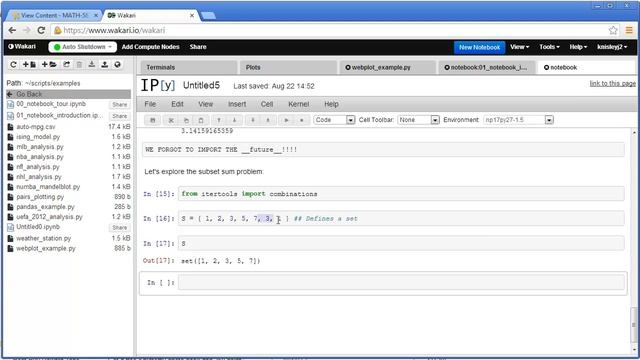Screen dimensions: 640x360
Task: Paste cell using clipboard toolbar icon
Action: point(201,120)
